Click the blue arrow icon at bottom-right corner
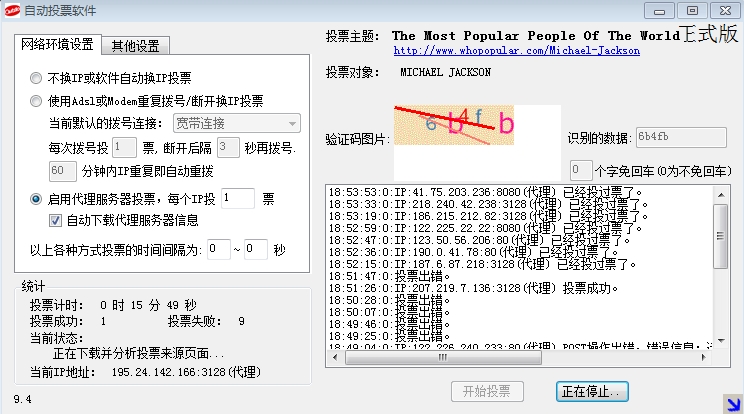This screenshot has height=414, width=744. pyautogui.click(x=733, y=404)
